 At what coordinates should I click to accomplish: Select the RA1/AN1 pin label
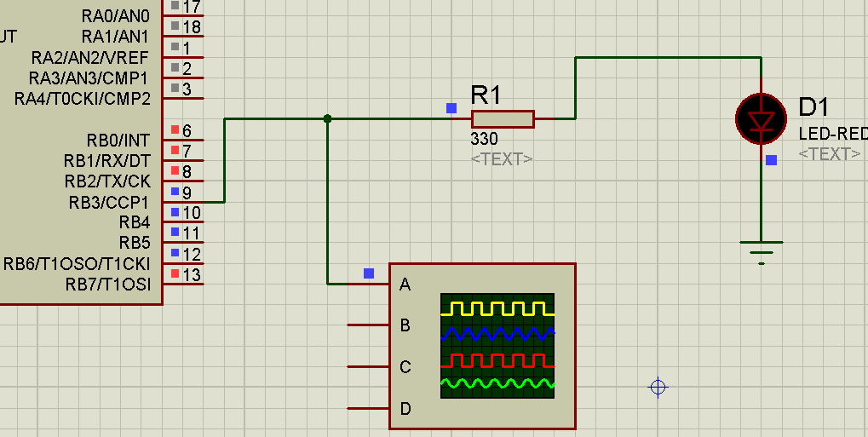[x=116, y=37]
